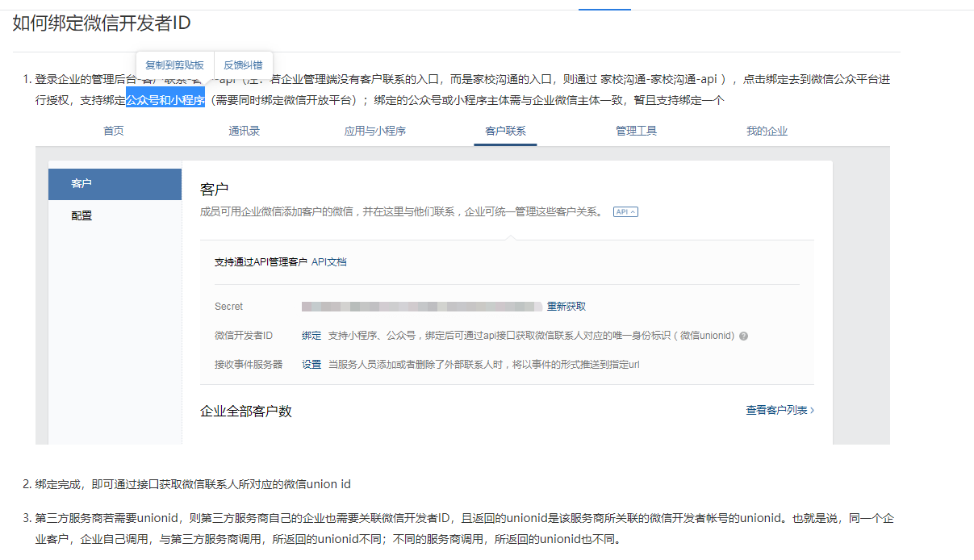Click step 3 text starting 第三方服务商若需要unionid
This screenshot has height=560, width=974.
click(465, 529)
